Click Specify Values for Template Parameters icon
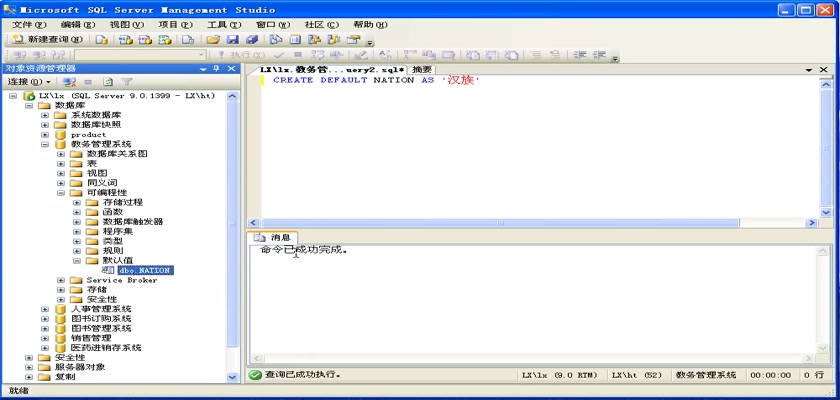The width and height of the screenshot is (840, 400). tap(385, 55)
